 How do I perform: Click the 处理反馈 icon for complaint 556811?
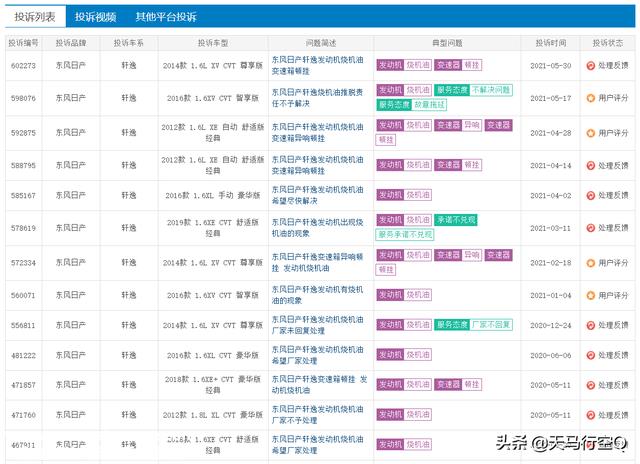point(590,325)
